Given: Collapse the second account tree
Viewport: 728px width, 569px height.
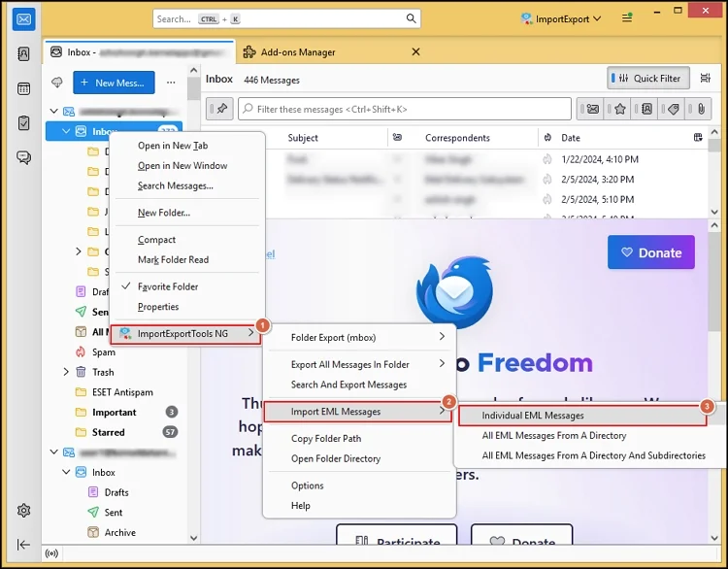Looking at the screenshot, I should [53, 452].
